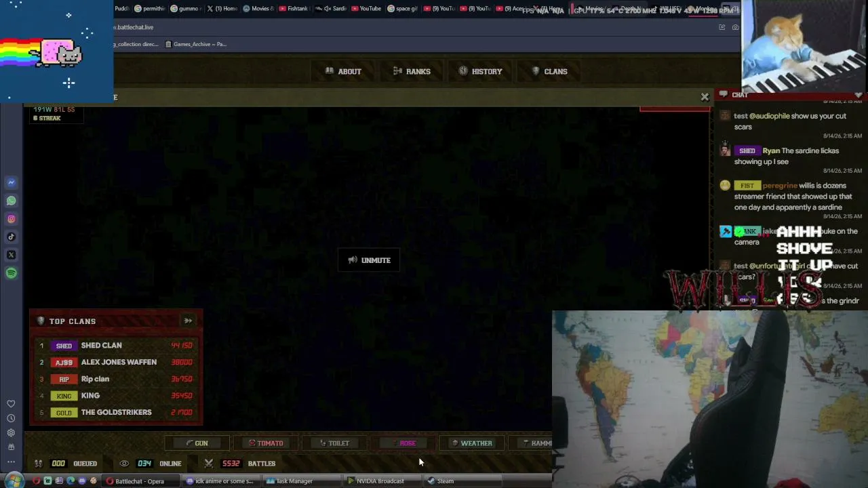Open the Ranks page

tap(412, 71)
